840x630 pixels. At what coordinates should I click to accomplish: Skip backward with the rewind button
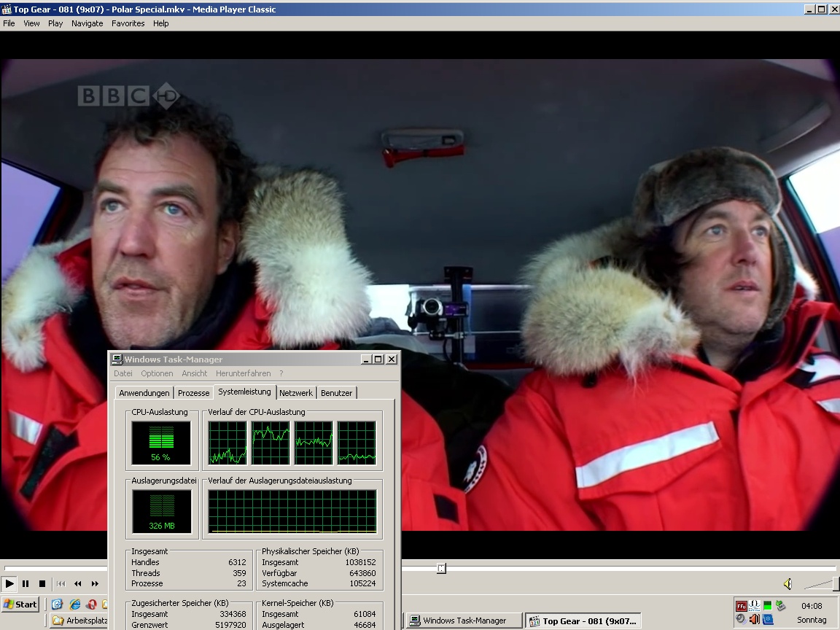pos(77,583)
